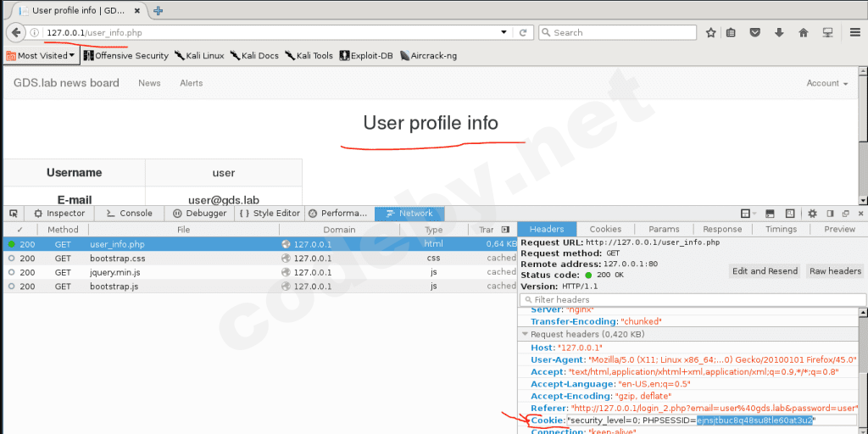This screenshot has width=868, height=434.
Task: Show devtools in separate window
Action: pyautogui.click(x=845, y=213)
